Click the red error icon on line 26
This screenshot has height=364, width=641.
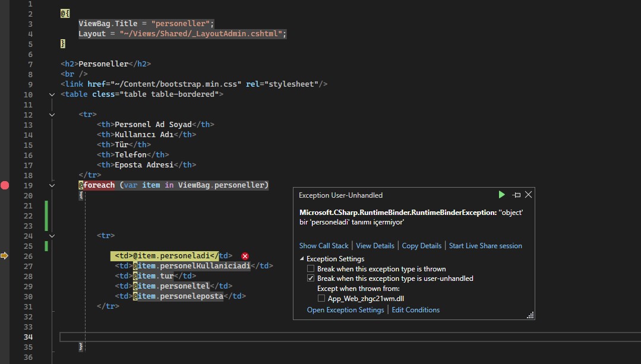tap(245, 256)
